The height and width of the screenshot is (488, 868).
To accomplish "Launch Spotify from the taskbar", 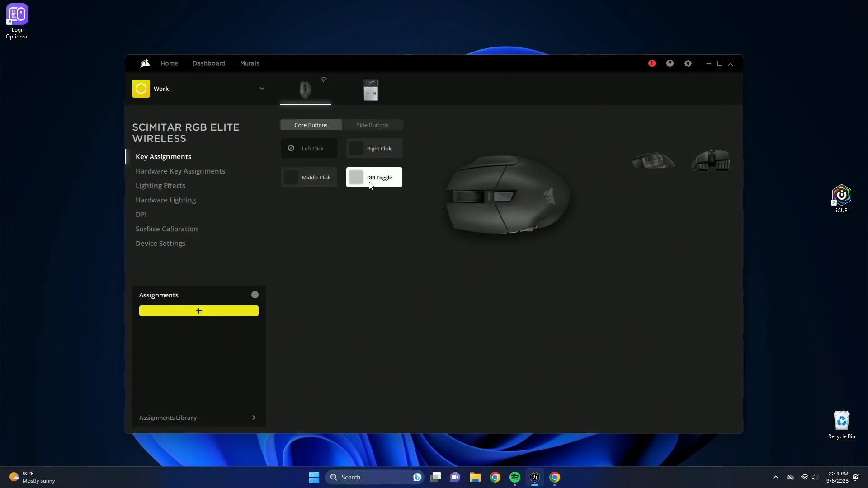I will [514, 477].
